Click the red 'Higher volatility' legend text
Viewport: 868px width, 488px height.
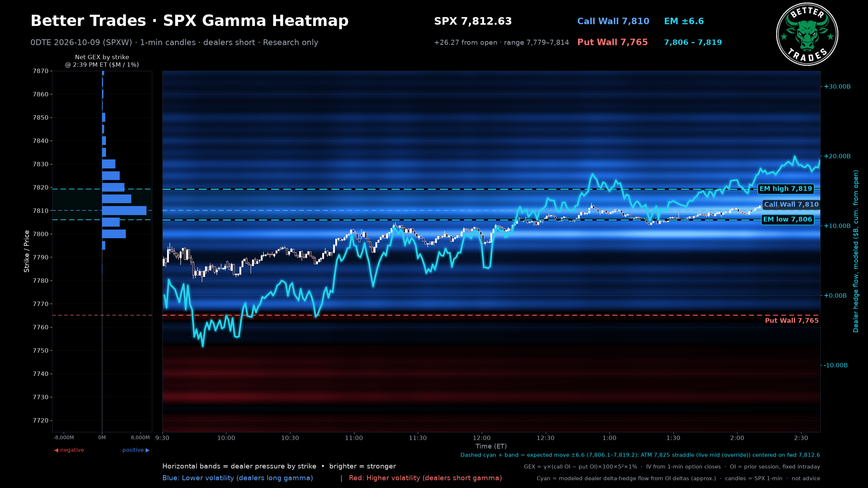(425, 478)
